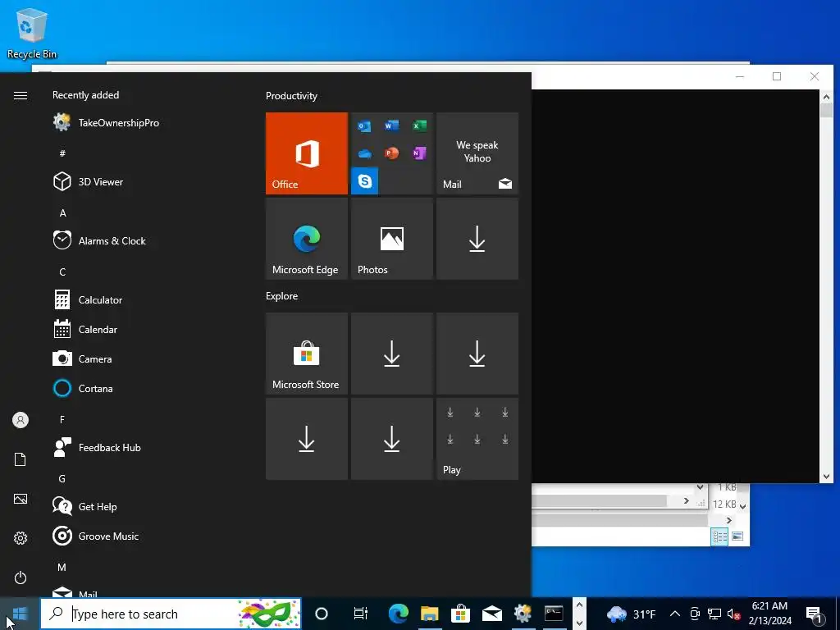
Task: Click the letter G section header
Action: pyautogui.click(x=62, y=479)
